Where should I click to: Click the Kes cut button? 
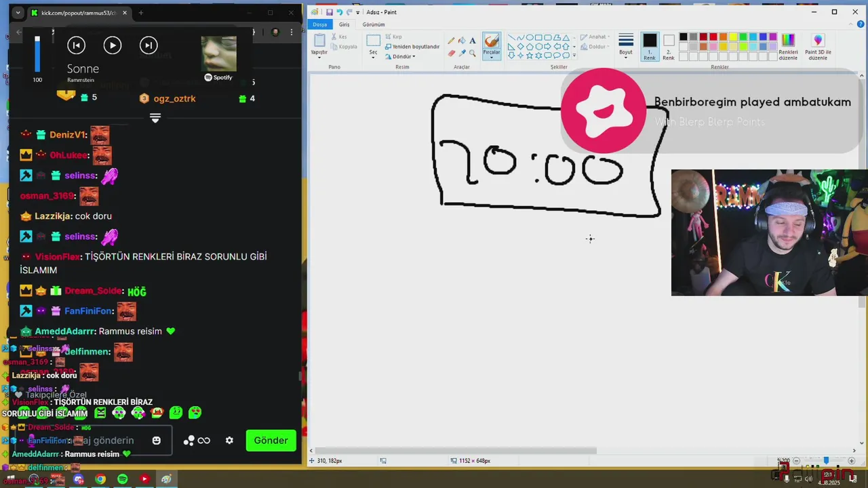point(338,37)
